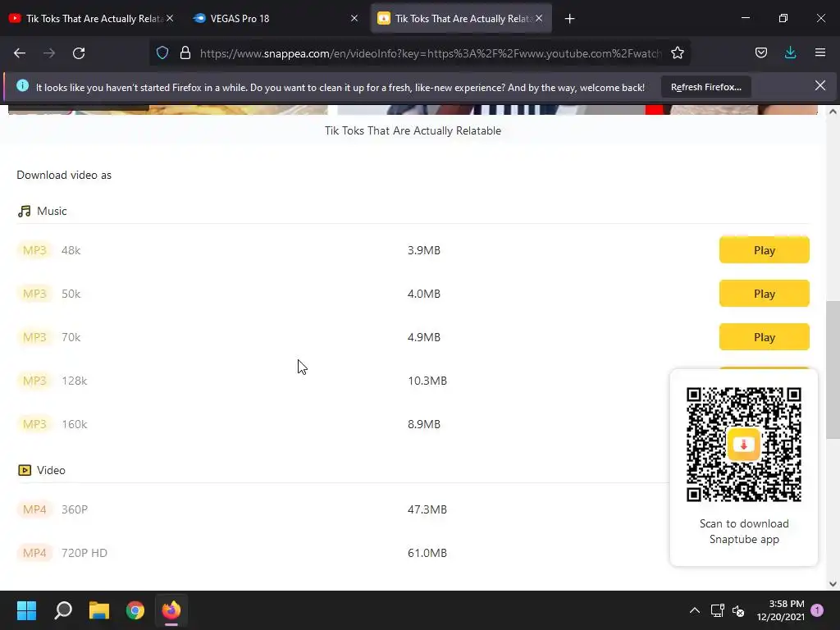Click the scrollbar up arrow

coord(833,112)
